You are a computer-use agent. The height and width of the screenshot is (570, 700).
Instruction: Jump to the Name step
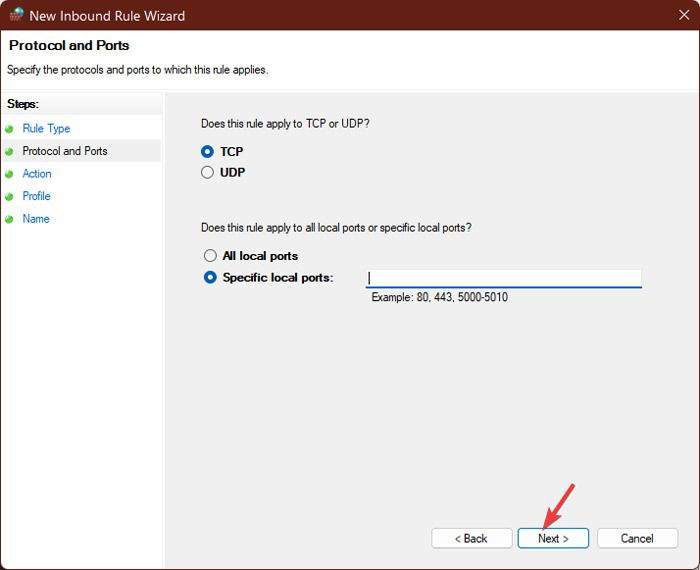[x=36, y=219]
